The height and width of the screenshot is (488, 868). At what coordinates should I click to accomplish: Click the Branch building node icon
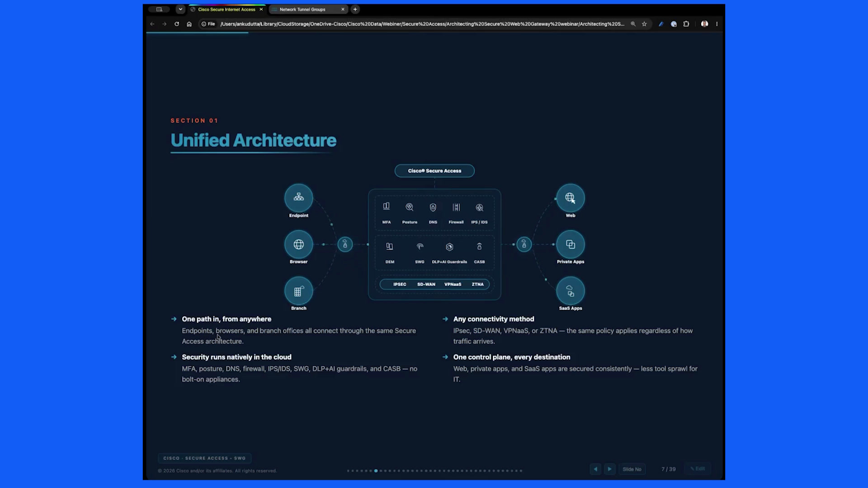[x=298, y=291]
